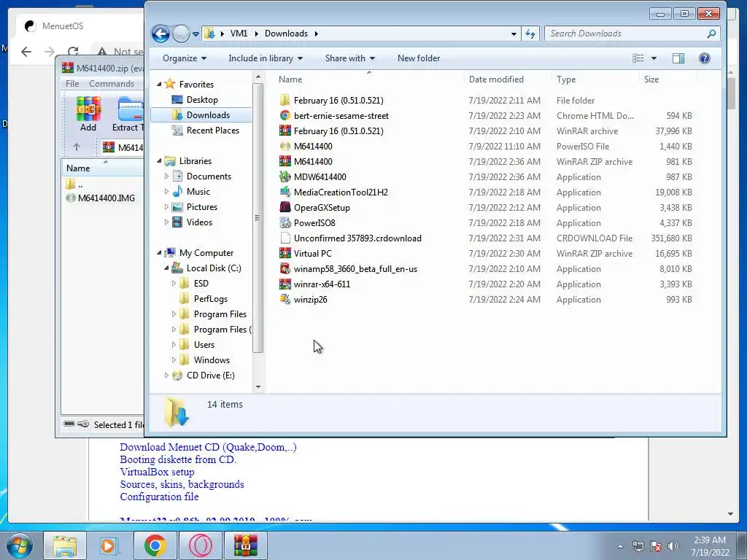Click the volume speaker tray icon
Viewport: 747px width, 560px height.
673,546
